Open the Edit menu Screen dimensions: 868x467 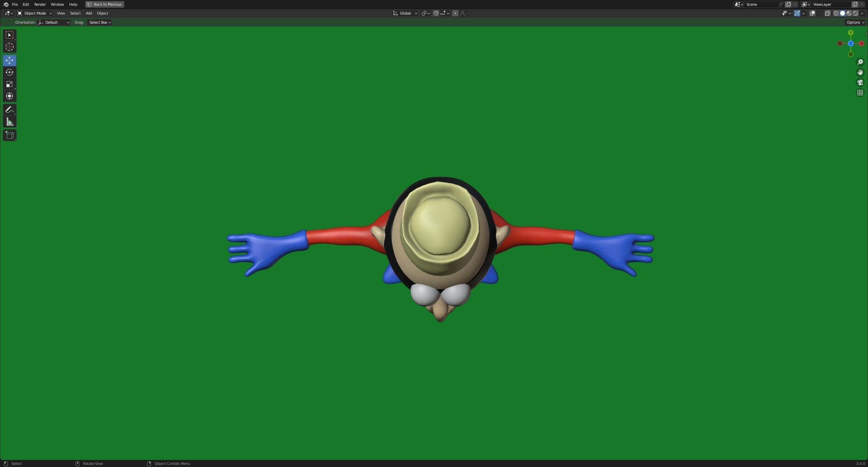pyautogui.click(x=26, y=4)
